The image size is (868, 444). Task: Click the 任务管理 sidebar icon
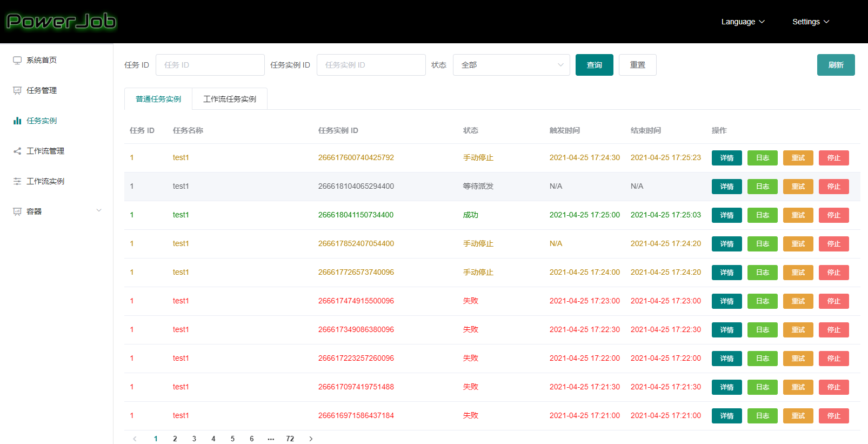coord(17,90)
